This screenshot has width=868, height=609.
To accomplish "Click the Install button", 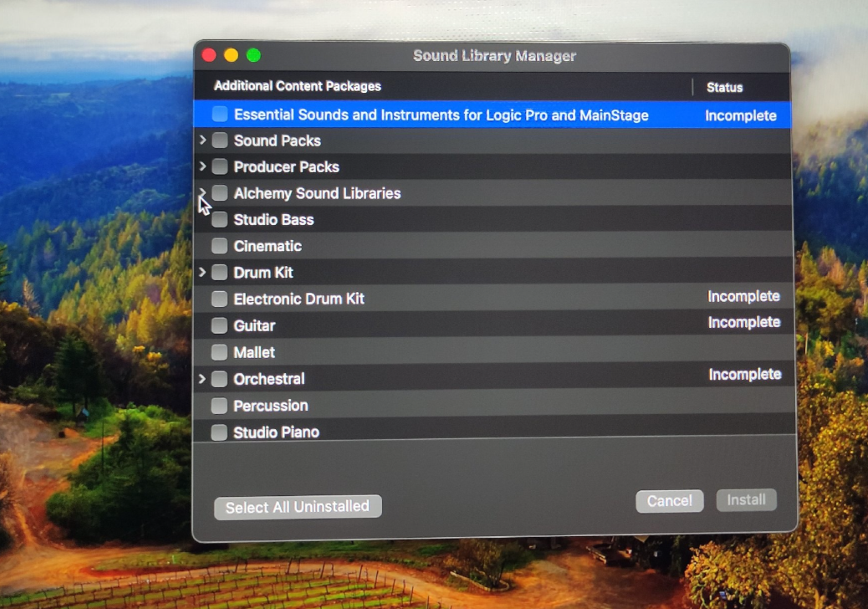I will pos(746,500).
